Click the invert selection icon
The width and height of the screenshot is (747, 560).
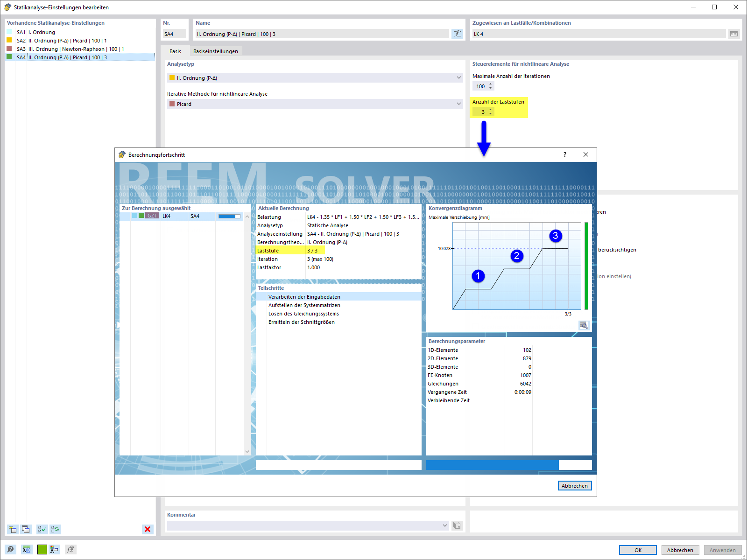56,529
